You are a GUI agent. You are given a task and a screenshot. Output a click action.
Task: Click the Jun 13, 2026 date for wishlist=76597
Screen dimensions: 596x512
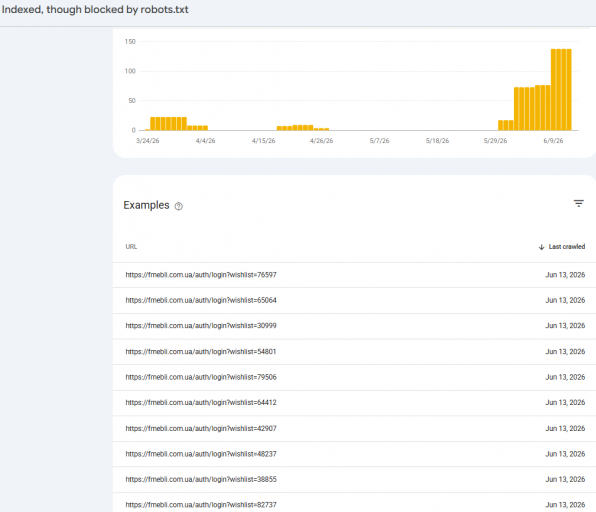tap(565, 275)
